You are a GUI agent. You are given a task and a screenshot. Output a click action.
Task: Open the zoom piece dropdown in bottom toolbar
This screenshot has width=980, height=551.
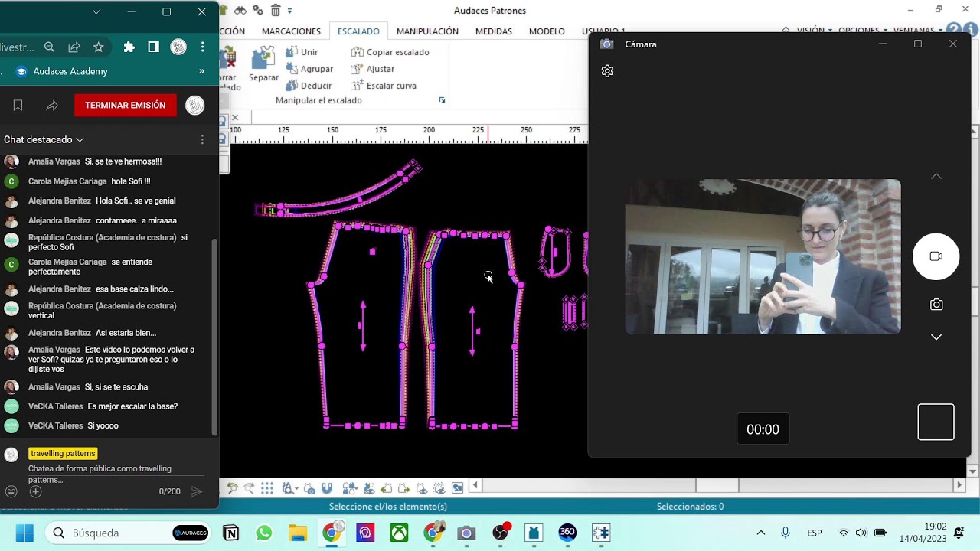(289, 488)
